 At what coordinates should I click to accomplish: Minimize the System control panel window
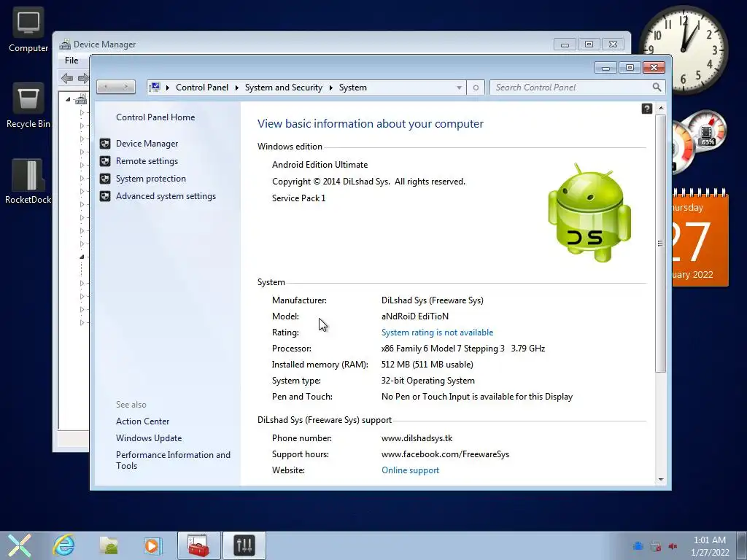coord(605,68)
